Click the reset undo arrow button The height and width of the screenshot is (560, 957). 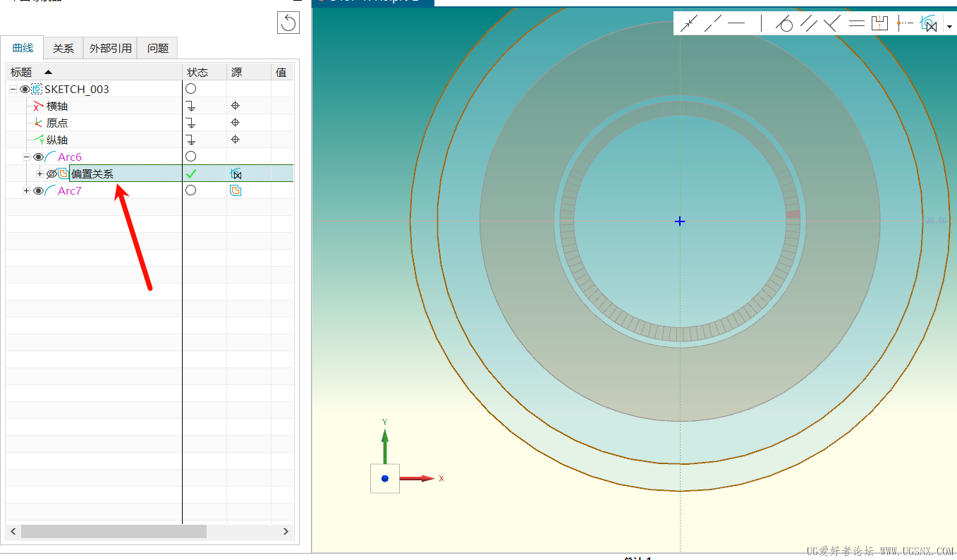coord(288,23)
